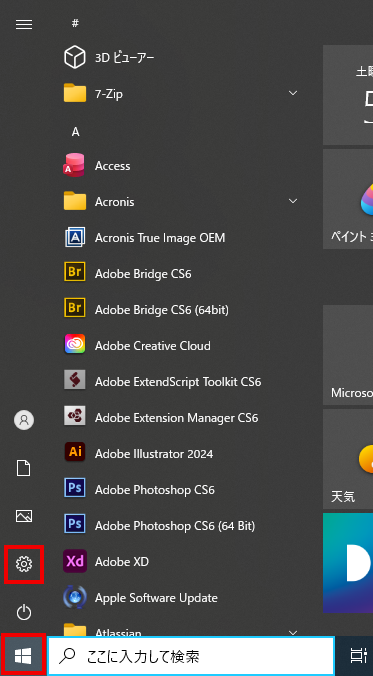Expand the Acronis folder chevron

pos(293,201)
